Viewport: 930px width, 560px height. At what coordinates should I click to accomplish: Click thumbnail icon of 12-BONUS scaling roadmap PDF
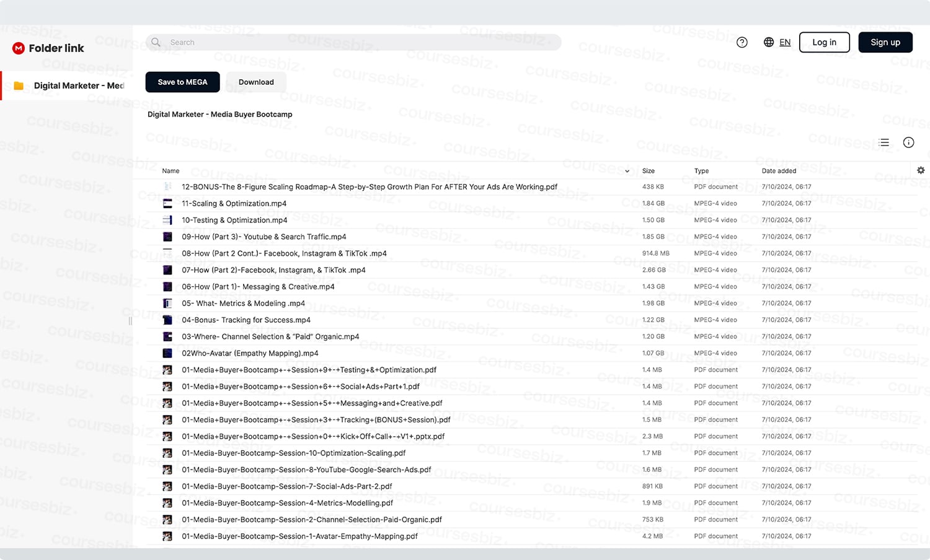click(167, 186)
